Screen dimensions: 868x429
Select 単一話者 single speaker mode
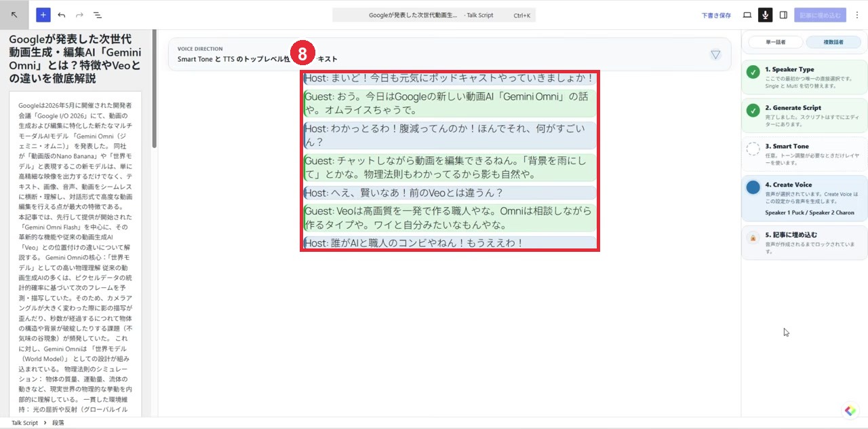[x=775, y=42]
